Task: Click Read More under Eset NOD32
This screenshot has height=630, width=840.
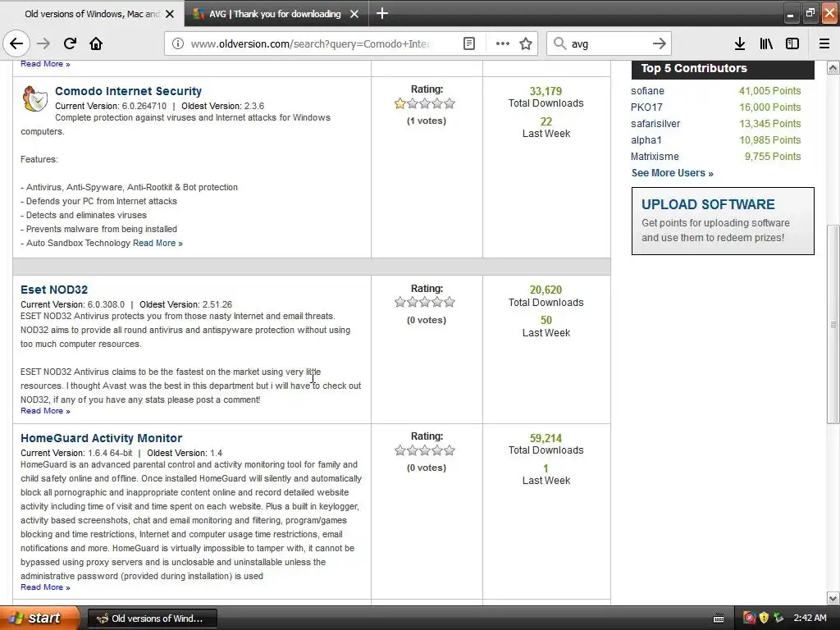Action: pos(46,411)
